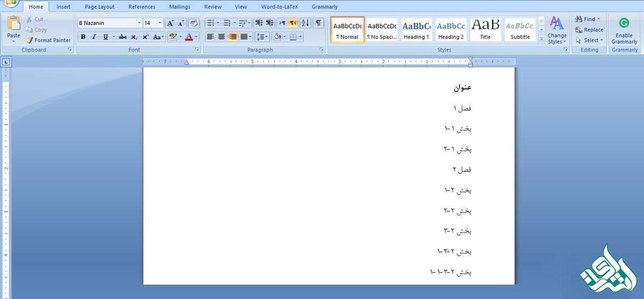The width and height of the screenshot is (644, 299).
Task: Toggle right-to-left text direction
Action: coord(293,23)
